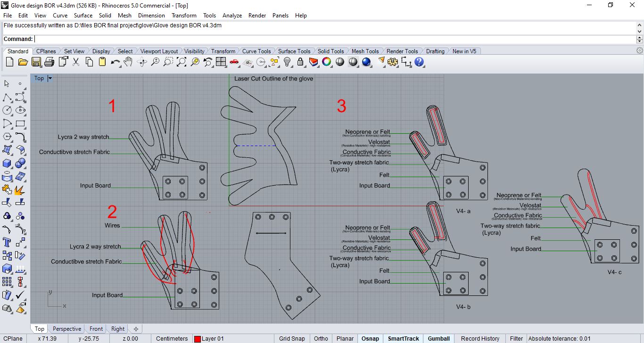This screenshot has height=343, width=644.
Task: Cut selection with the scissors icon
Action: pos(75,62)
